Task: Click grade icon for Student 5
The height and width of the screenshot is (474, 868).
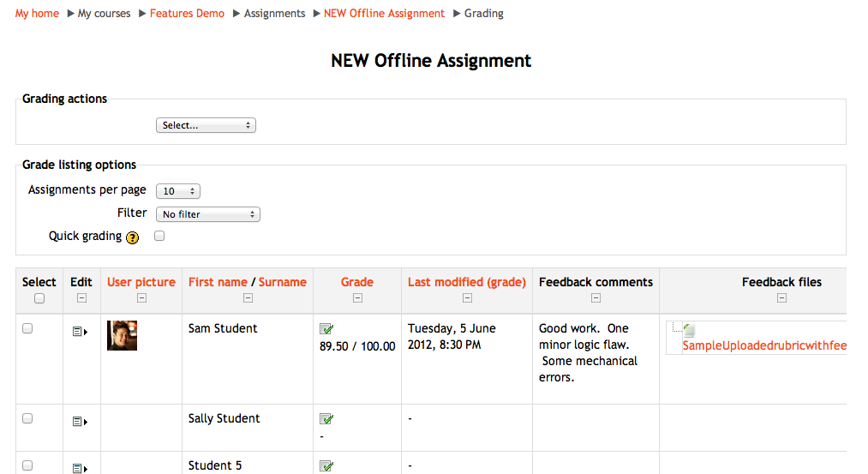Action: 326,466
